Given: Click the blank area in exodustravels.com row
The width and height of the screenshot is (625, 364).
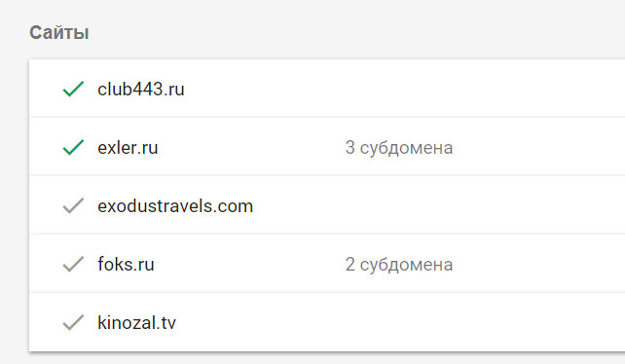Looking at the screenshot, I should pos(439,206).
